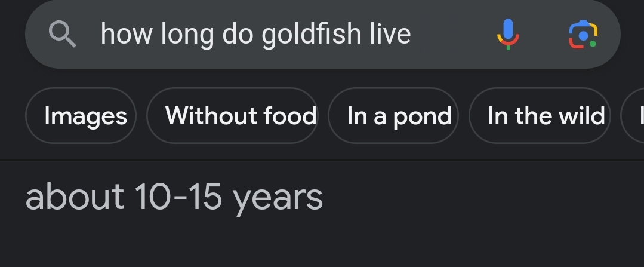Click the word "about" in the answer
The width and height of the screenshot is (644, 267).
[x=75, y=197]
